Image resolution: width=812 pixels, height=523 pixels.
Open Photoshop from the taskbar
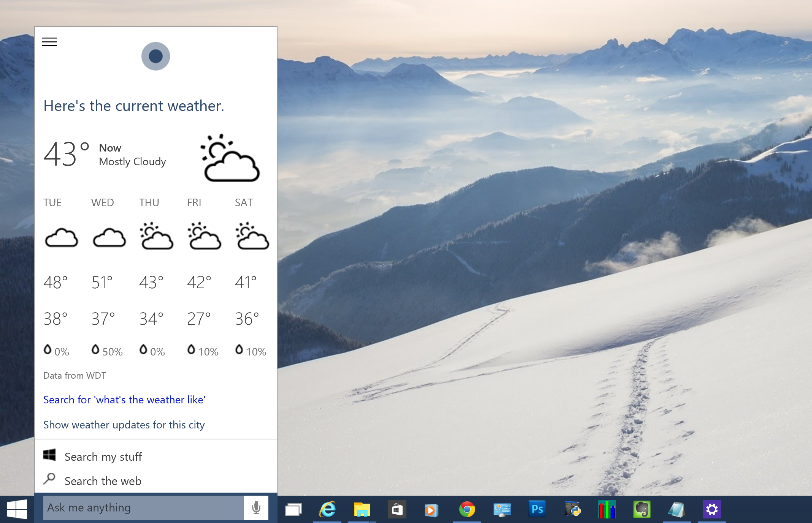click(x=537, y=509)
